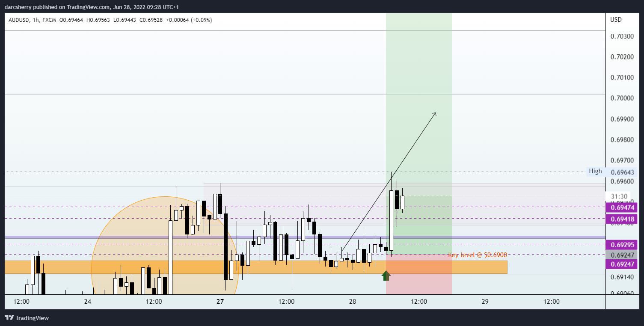Click the TradingView logo at the bottom
The width and height of the screenshot is (644, 326).
[27, 318]
